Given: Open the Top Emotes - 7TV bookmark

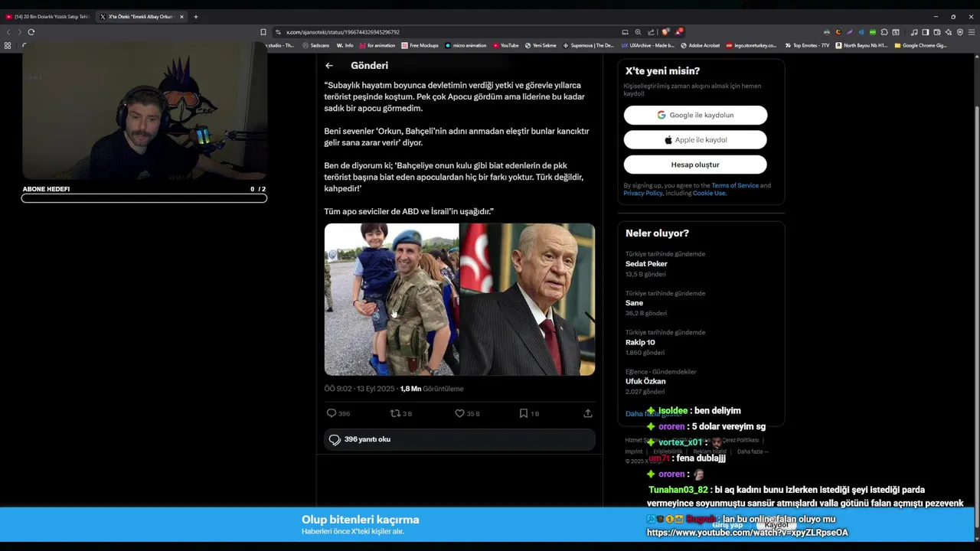Looking at the screenshot, I should coord(806,45).
